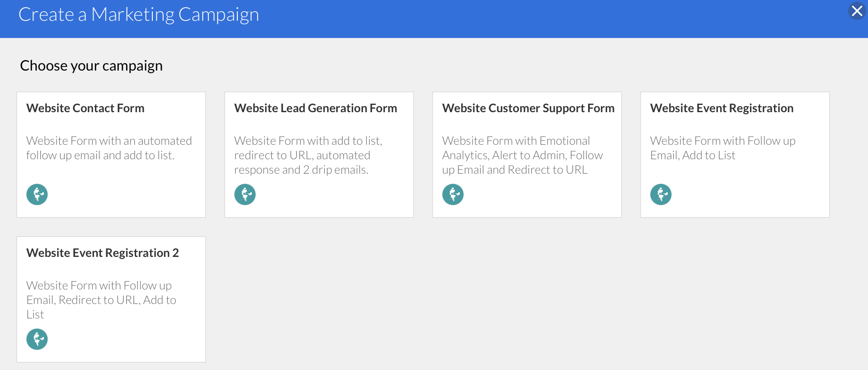This screenshot has width=868, height=370.
Task: Open the Website Lead Generation Form title
Action: 316,108
